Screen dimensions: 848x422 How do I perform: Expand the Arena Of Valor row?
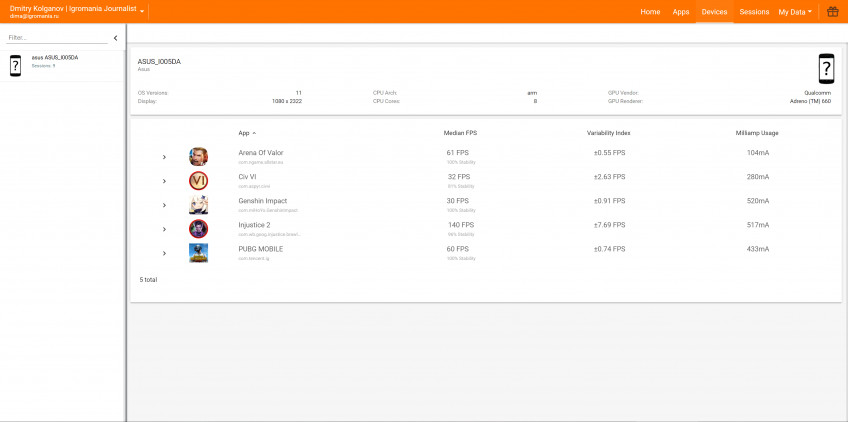[x=164, y=157]
